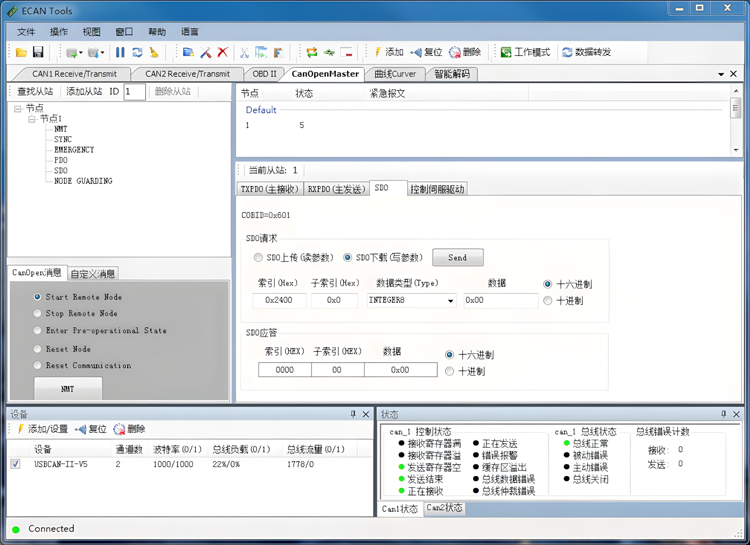The height and width of the screenshot is (545, 750).
Task: Click the Send button
Action: click(x=457, y=258)
